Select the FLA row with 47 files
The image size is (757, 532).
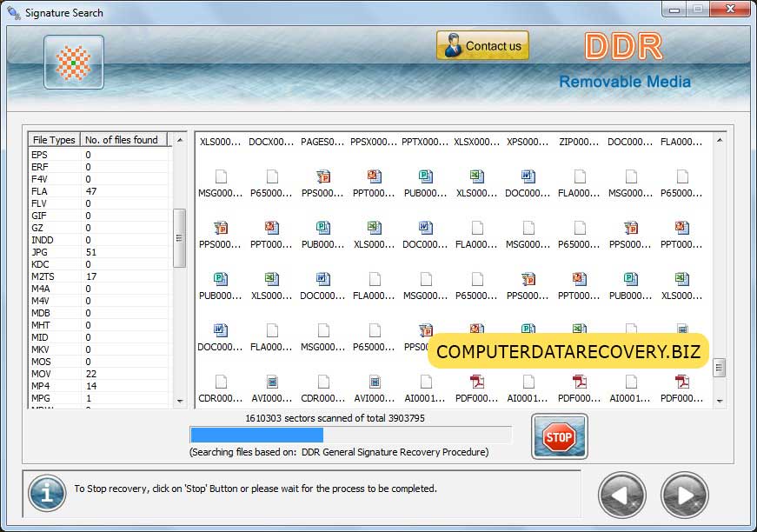point(99,191)
